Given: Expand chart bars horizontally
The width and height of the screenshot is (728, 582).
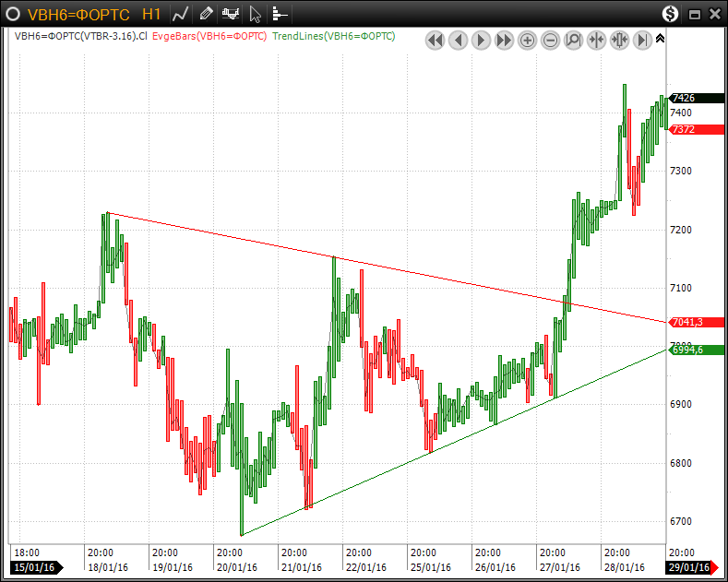Looking at the screenshot, I should click(x=619, y=40).
